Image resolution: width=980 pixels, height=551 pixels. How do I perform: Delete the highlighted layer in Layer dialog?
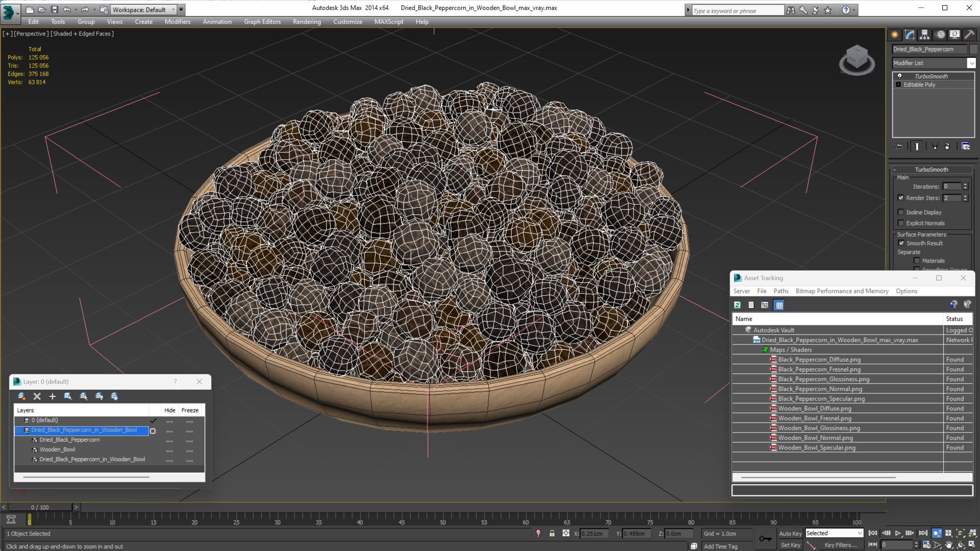coord(37,396)
